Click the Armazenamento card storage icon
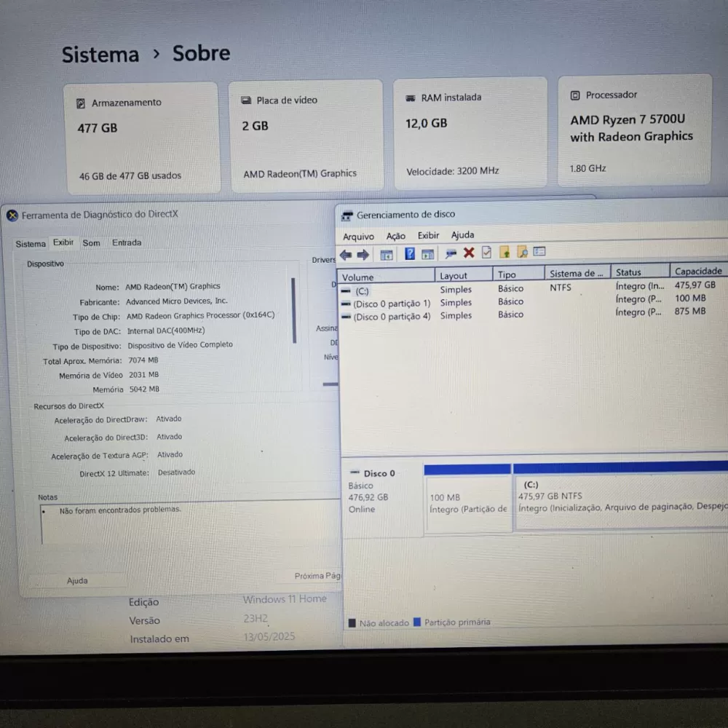728x728 pixels. 81,103
